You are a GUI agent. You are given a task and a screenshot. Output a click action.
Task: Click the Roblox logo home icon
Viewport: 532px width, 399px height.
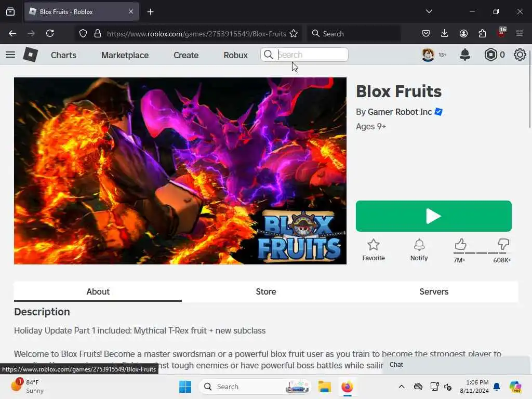[30, 55]
